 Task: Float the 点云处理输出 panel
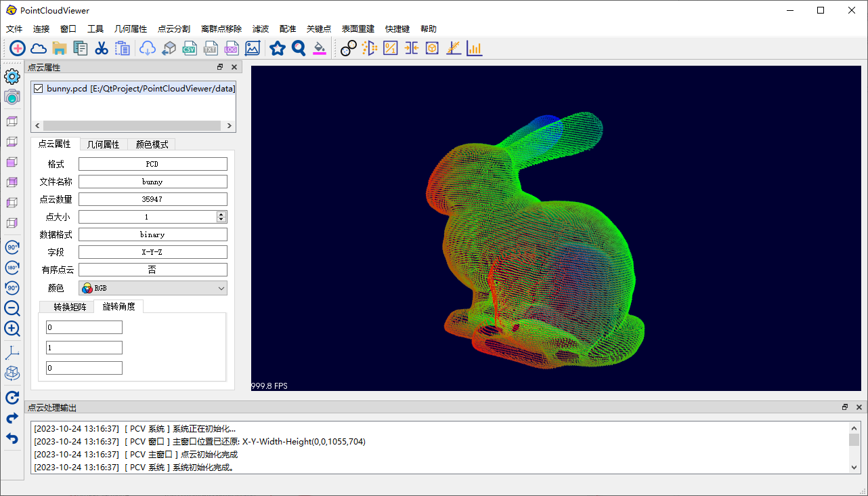pyautogui.click(x=845, y=407)
